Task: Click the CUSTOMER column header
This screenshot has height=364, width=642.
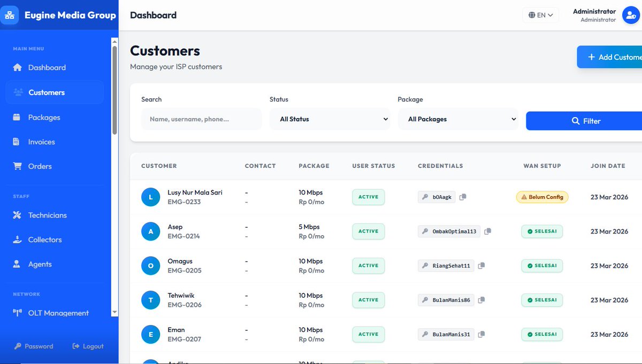Action: tap(159, 166)
